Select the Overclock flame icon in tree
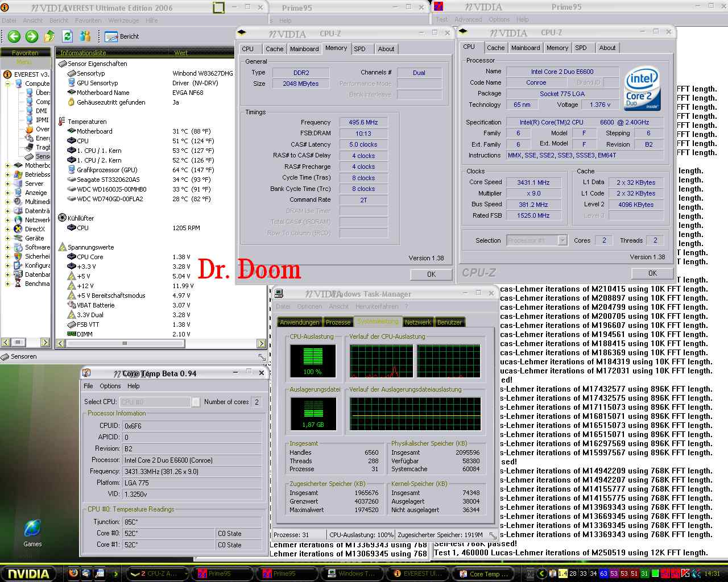This screenshot has width=728, height=582. (29, 129)
